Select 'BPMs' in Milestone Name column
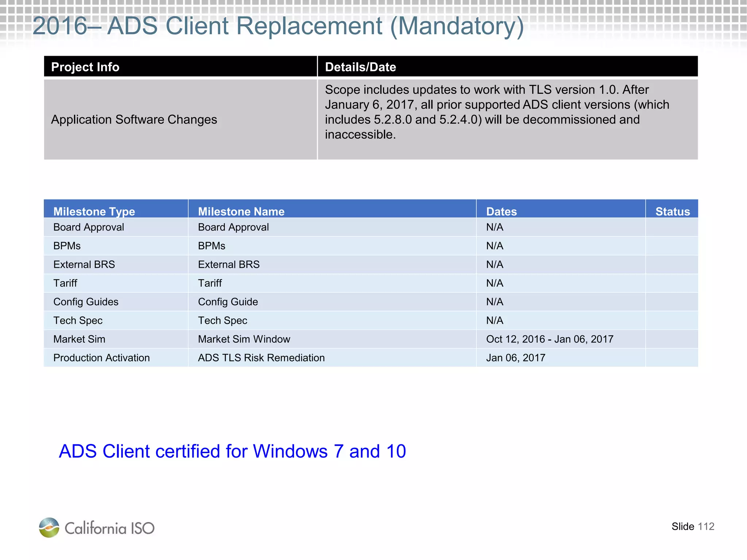Viewport: 747px width, 560px height. pos(212,246)
